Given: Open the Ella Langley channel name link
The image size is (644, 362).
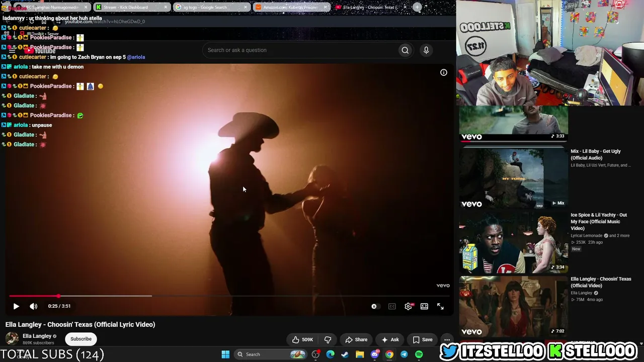Looking at the screenshot, I should click(x=37, y=336).
